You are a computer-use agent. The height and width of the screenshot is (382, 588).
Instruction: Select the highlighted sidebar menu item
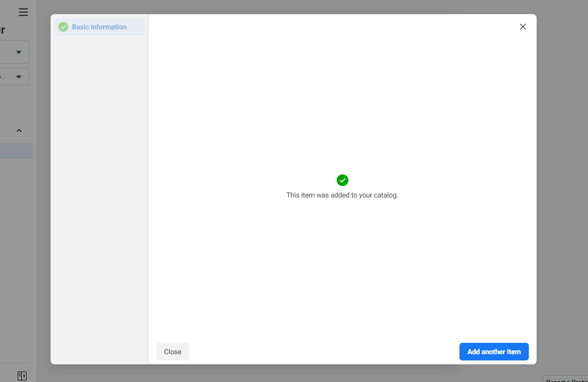click(16, 151)
